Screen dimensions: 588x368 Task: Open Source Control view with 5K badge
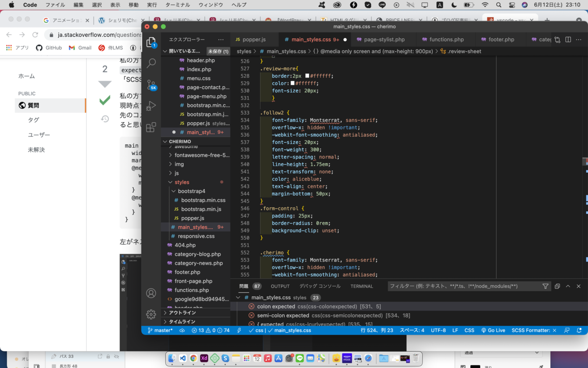point(151,85)
